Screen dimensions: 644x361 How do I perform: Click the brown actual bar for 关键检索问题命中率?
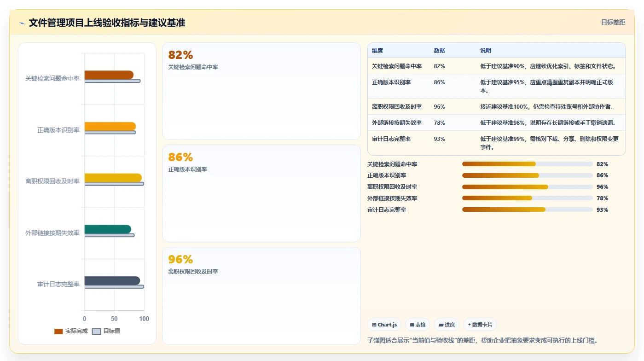[109, 75]
